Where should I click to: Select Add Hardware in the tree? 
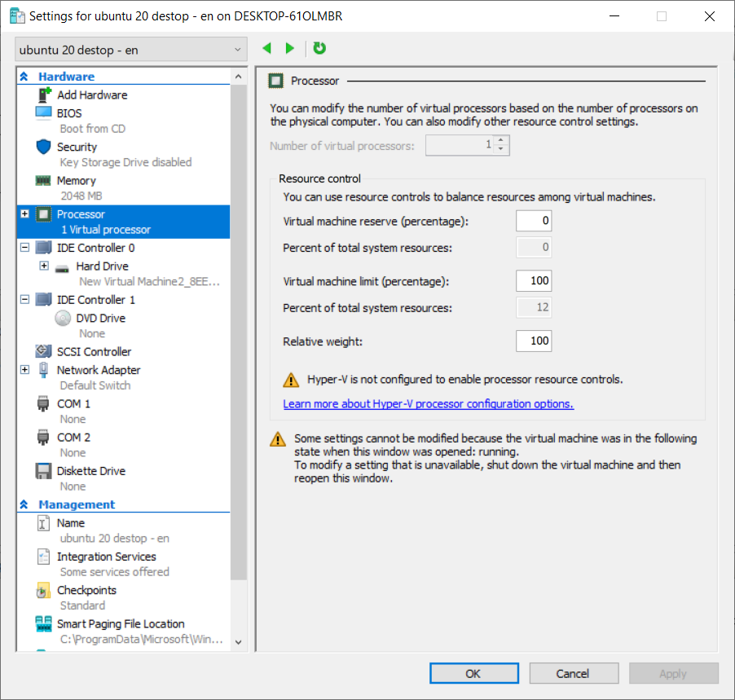pos(92,95)
